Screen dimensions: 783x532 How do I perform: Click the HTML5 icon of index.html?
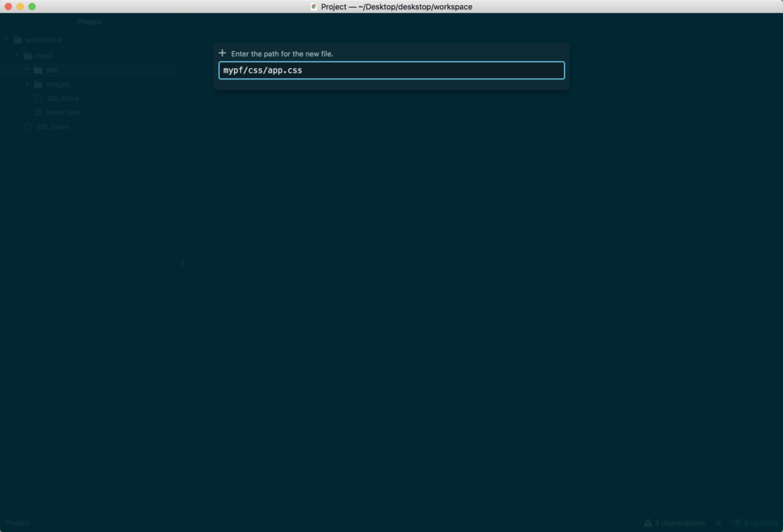(x=38, y=112)
